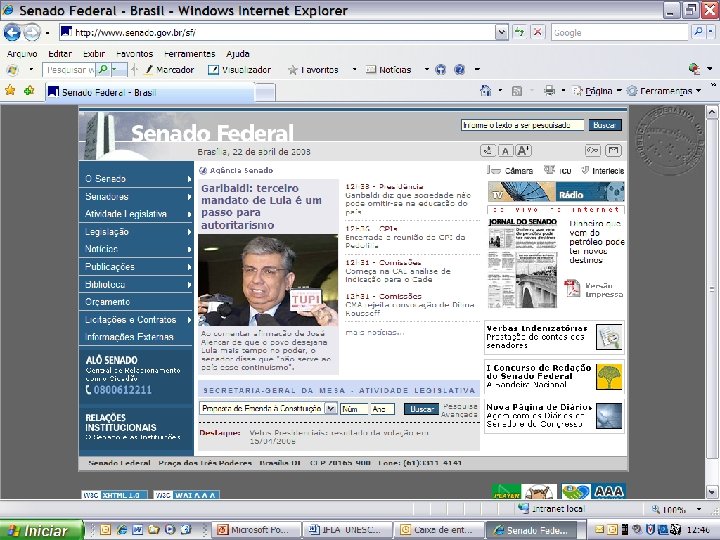
Task: Click the Ano input field
Action: coord(383,409)
